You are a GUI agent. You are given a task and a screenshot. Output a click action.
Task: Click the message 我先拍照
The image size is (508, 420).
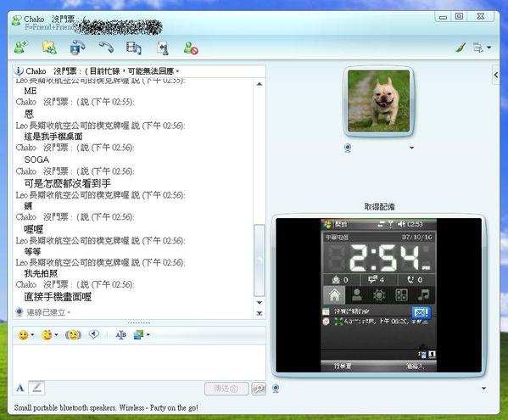[x=41, y=273]
